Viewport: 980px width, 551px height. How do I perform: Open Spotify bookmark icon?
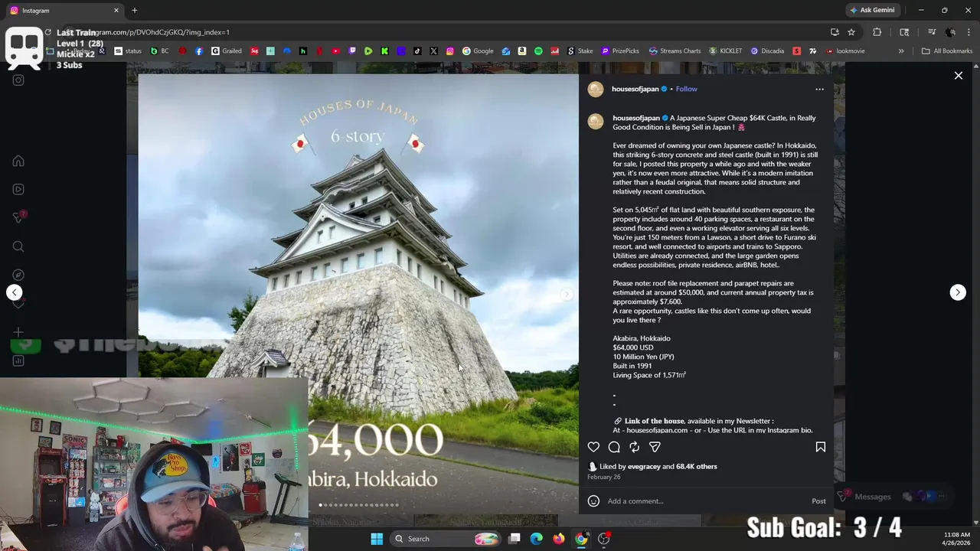[538, 51]
